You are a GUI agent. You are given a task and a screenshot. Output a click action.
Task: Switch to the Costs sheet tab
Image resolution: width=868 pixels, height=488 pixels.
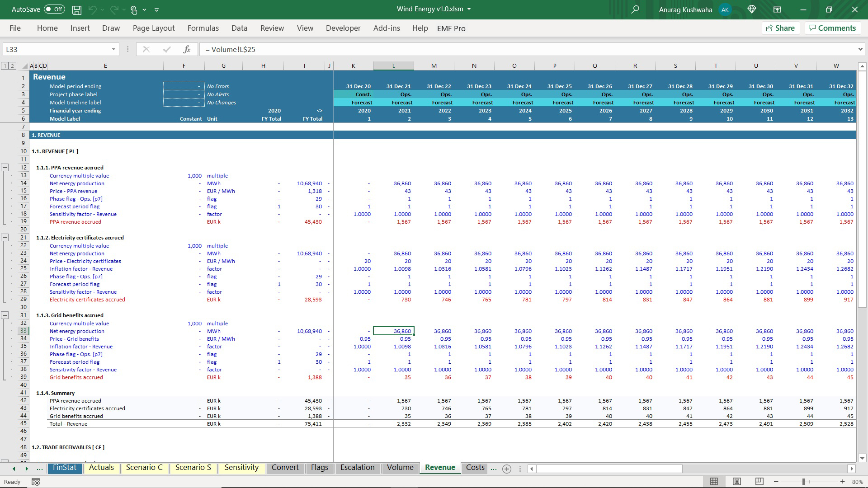pyautogui.click(x=475, y=468)
